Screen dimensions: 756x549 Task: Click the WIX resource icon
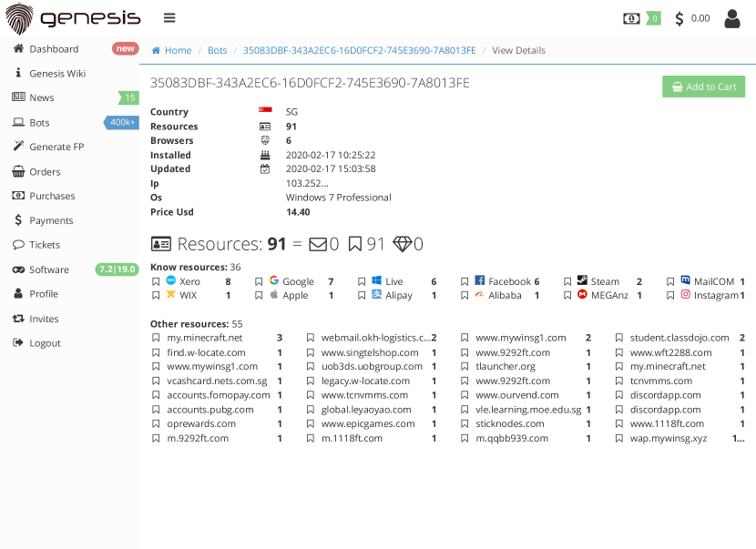coord(170,294)
